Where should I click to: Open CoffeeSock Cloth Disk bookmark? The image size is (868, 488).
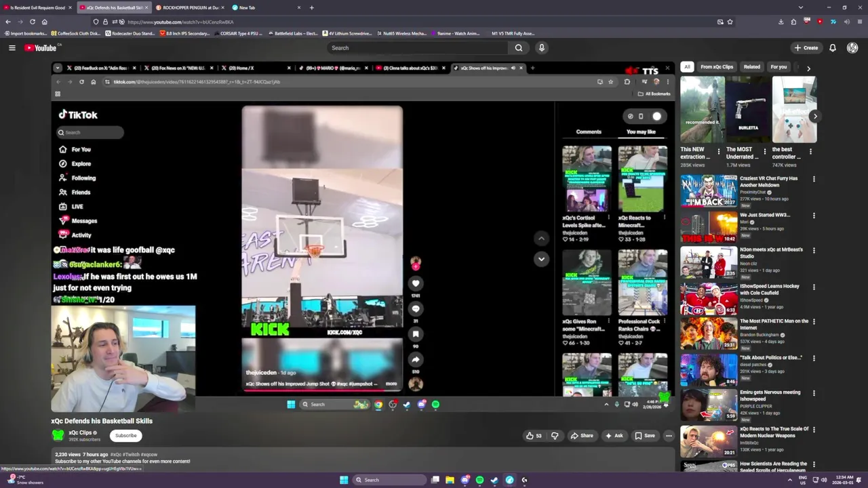point(75,33)
